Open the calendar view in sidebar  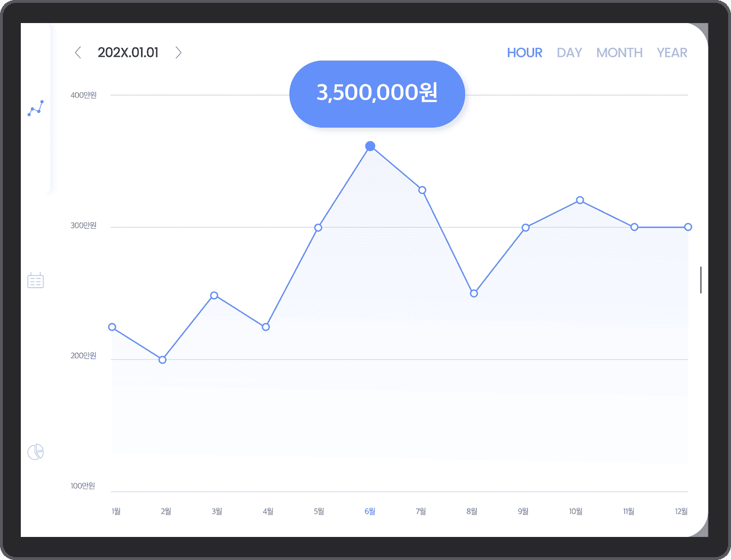tap(35, 280)
